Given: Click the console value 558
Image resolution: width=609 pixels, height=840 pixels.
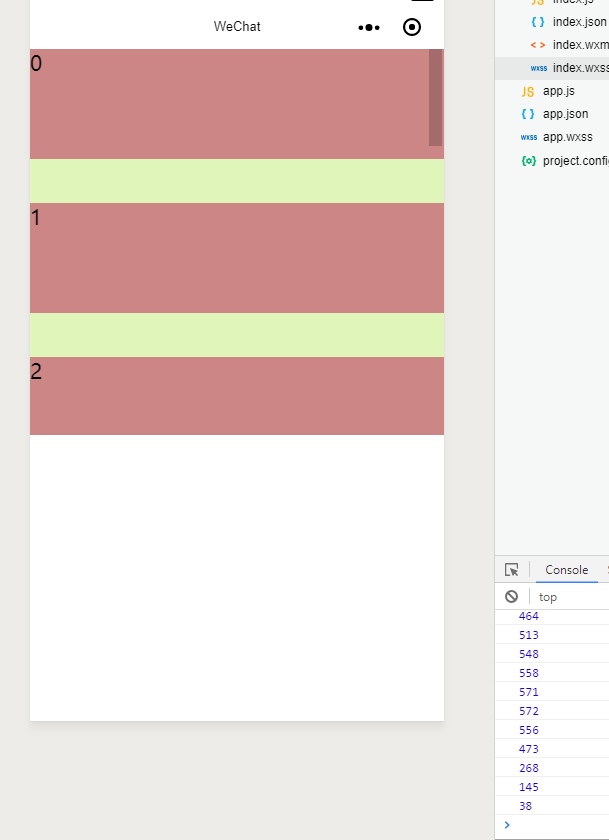Looking at the screenshot, I should [x=529, y=673].
